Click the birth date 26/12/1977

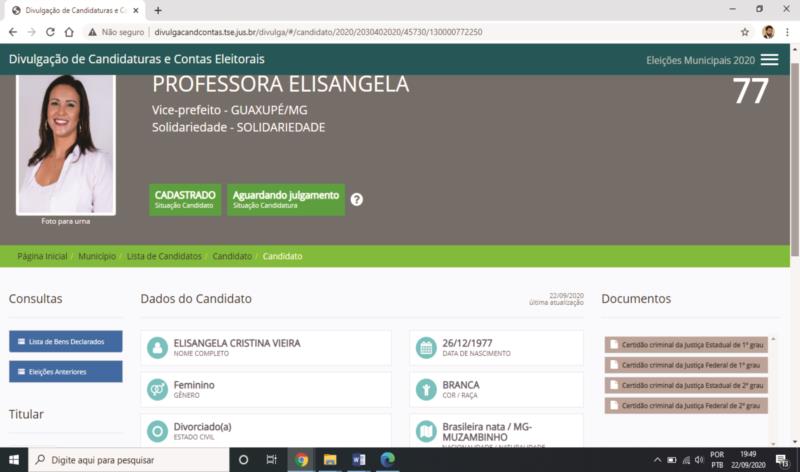467,343
